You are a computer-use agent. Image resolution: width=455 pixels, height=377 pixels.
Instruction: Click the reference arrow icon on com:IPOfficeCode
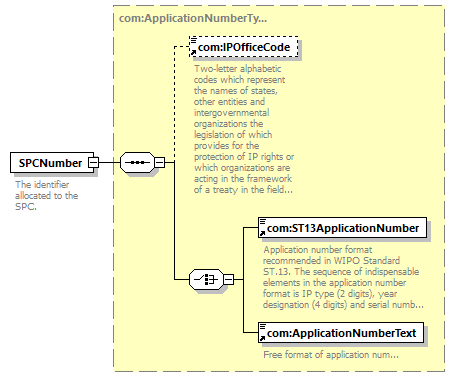pos(193,53)
